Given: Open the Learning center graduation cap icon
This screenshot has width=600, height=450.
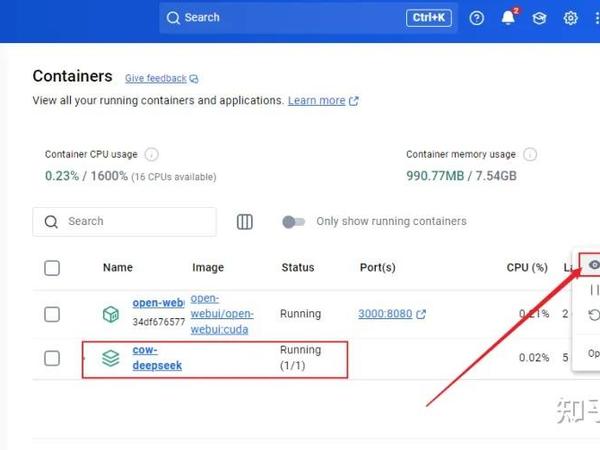Looking at the screenshot, I should pos(539,18).
